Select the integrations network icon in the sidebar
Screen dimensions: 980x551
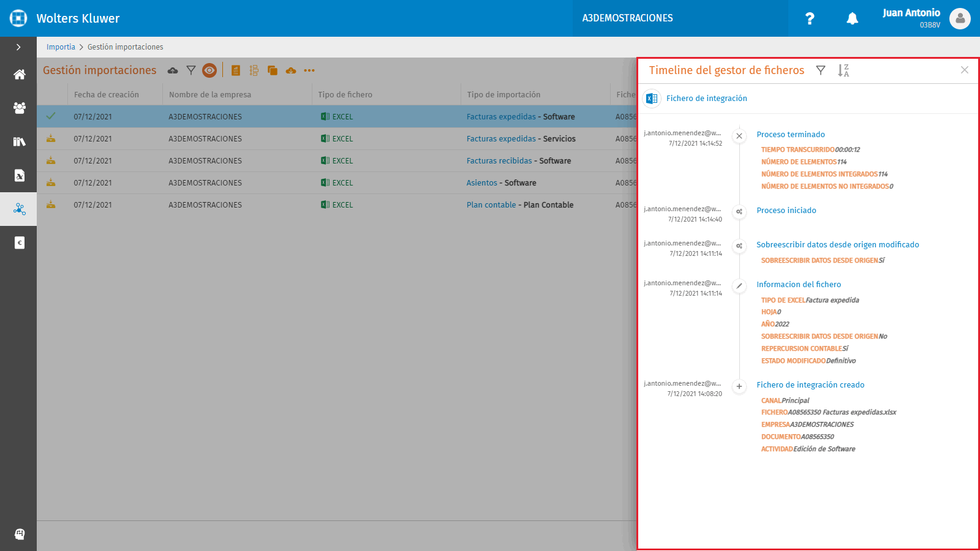coord(19,209)
